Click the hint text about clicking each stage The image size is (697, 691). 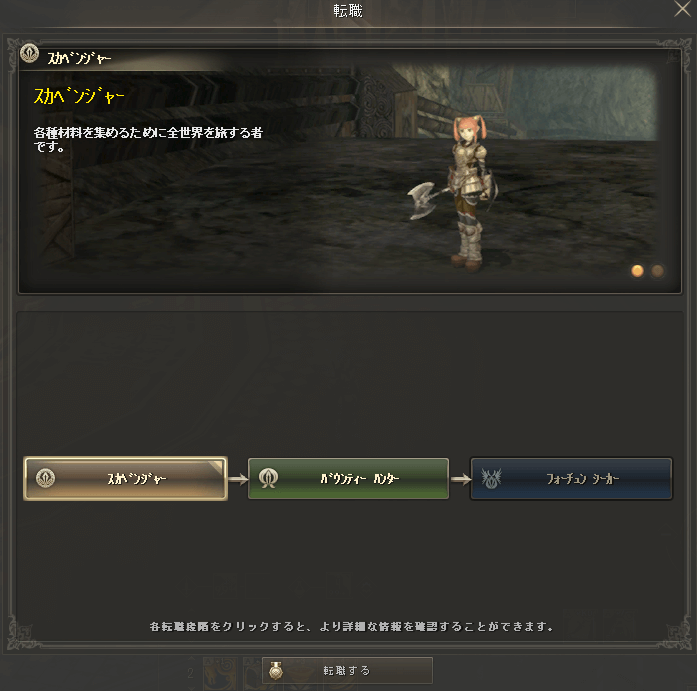[x=351, y=627]
